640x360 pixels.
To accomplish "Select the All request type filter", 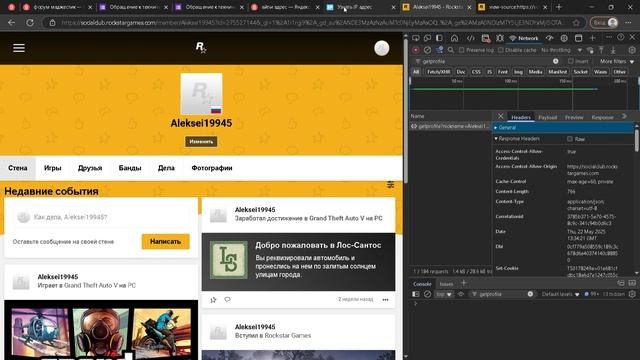I will pyautogui.click(x=416, y=72).
